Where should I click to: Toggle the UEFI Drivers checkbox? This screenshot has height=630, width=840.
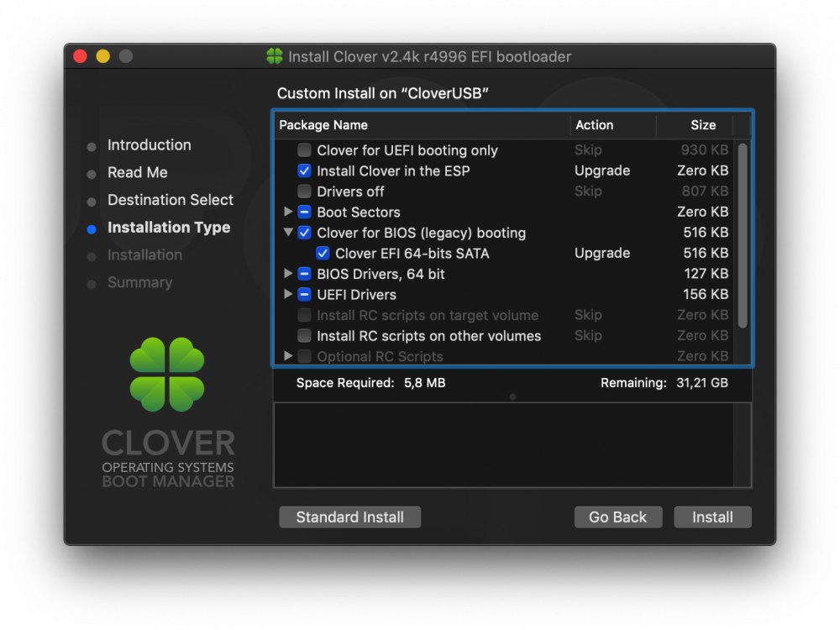[304, 295]
